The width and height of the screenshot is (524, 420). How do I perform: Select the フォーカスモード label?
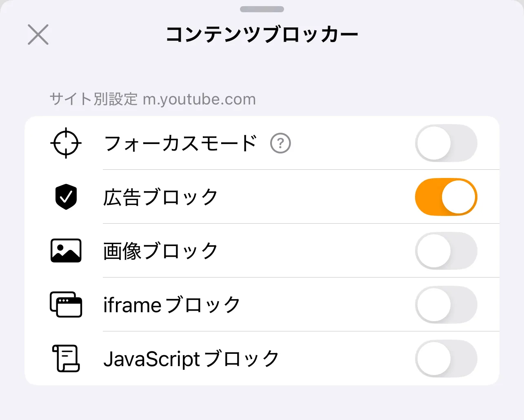point(180,143)
